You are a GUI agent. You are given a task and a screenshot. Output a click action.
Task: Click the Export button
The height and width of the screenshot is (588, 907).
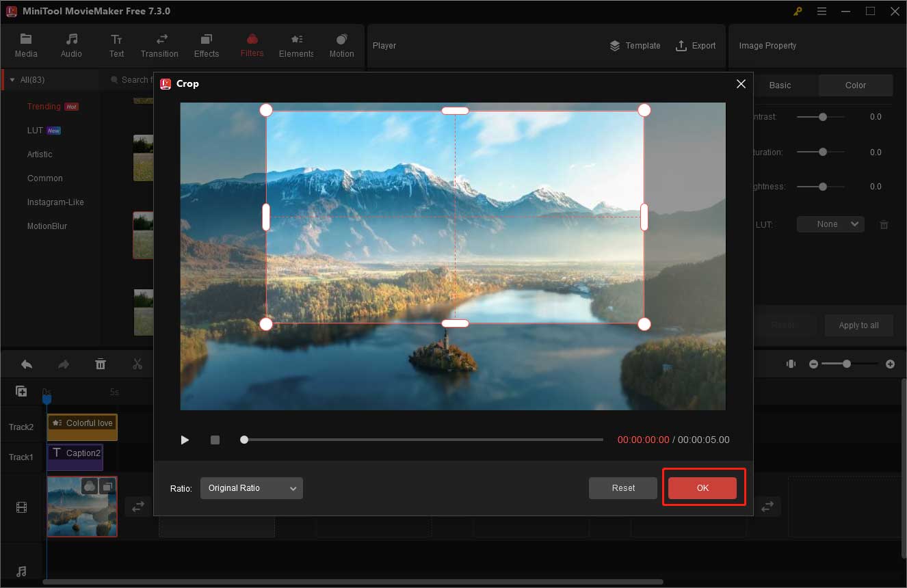[x=696, y=46]
